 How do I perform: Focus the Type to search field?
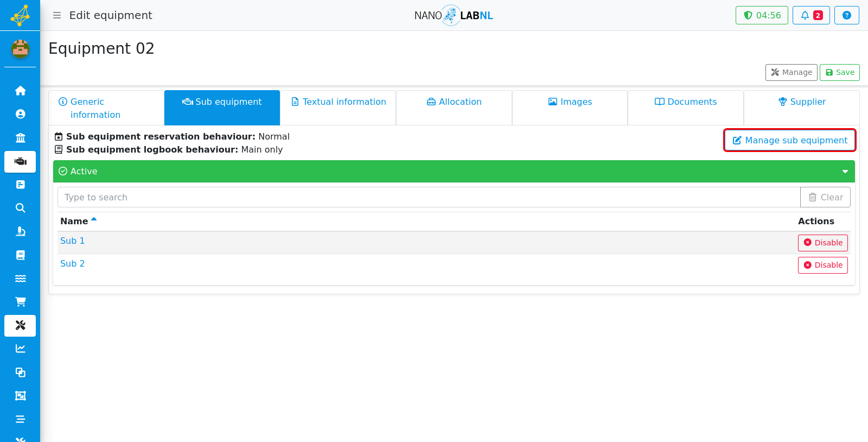[429, 197]
